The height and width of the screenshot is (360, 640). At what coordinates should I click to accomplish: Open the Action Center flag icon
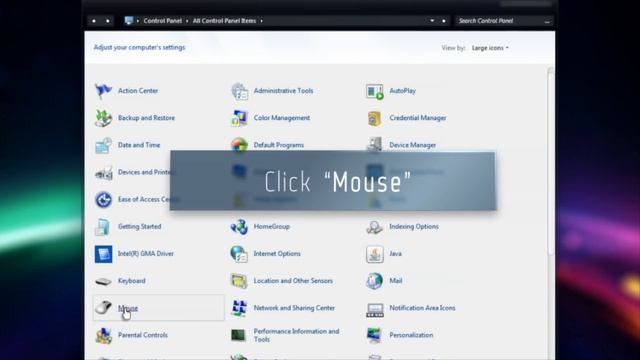103,91
